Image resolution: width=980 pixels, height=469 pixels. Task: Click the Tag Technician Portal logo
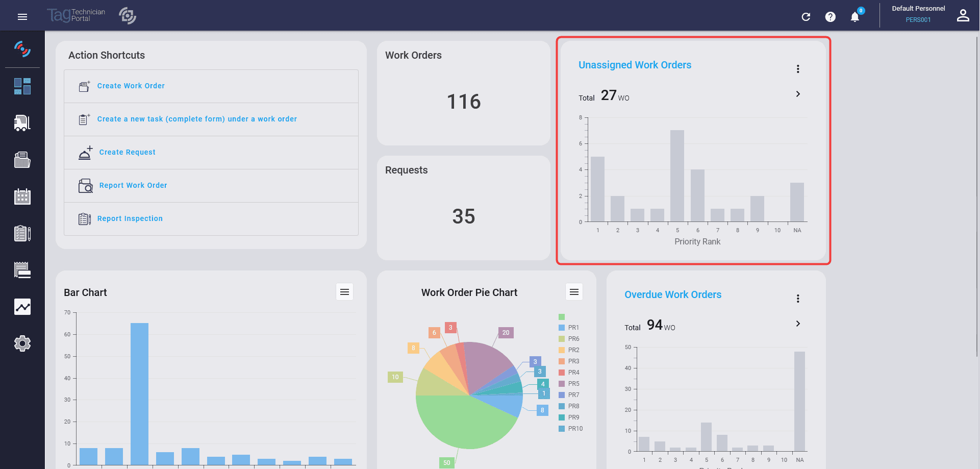76,15
